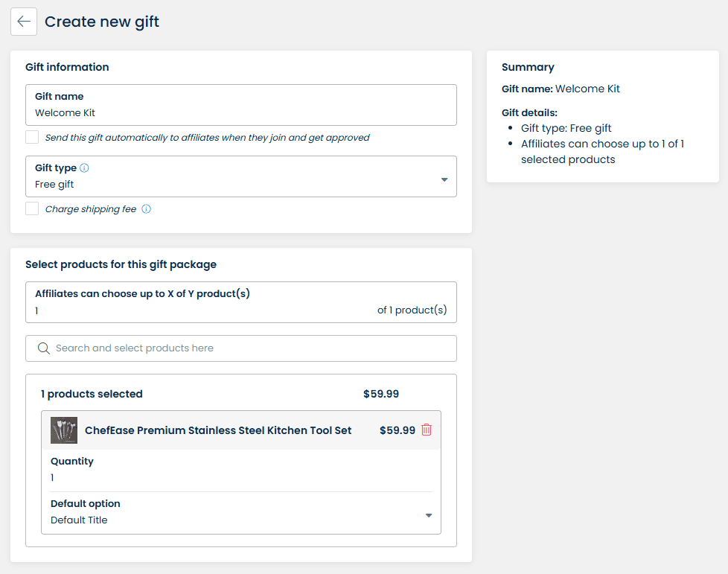Click info icon beside Charge shipping fee

pyautogui.click(x=146, y=209)
